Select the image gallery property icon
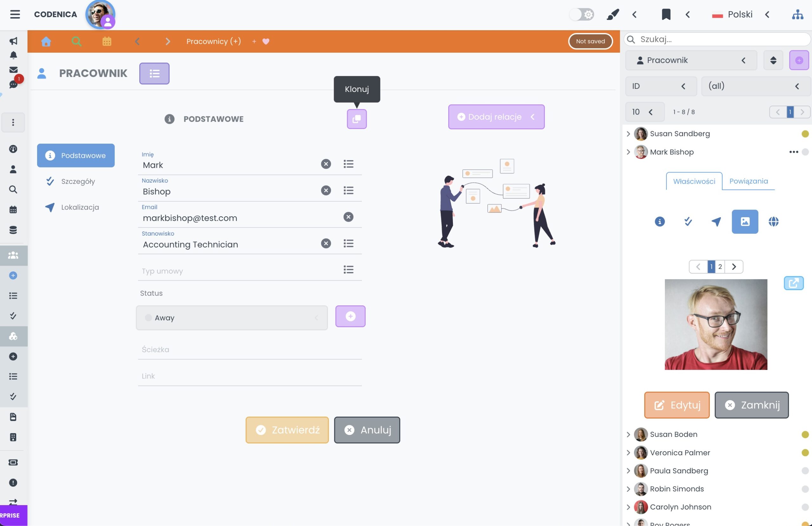 [745, 221]
